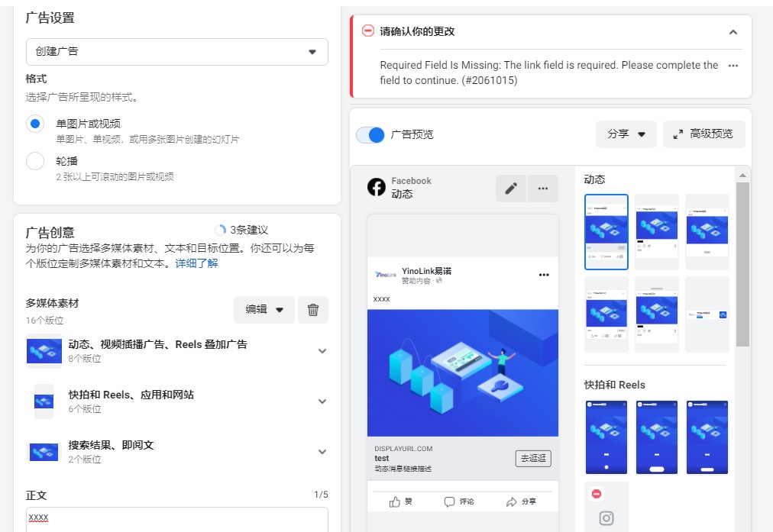Screen dimensions: 773x532
Task: Select first 快拍和 Reels thumbnail
Action: click(606, 437)
